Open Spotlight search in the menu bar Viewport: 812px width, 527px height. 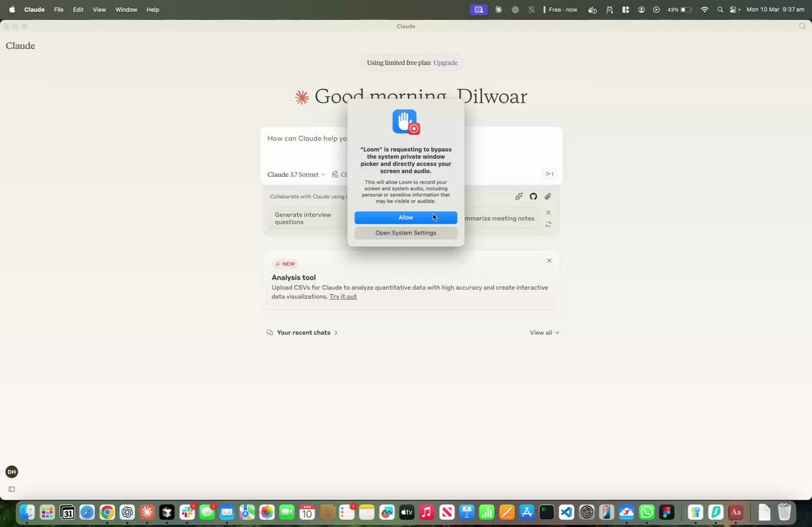(720, 10)
